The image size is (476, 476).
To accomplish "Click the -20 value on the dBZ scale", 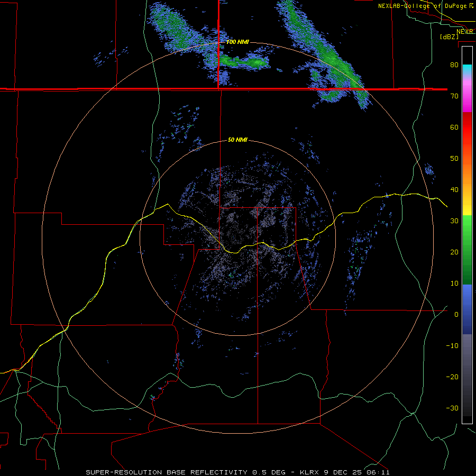I will pos(452,377).
